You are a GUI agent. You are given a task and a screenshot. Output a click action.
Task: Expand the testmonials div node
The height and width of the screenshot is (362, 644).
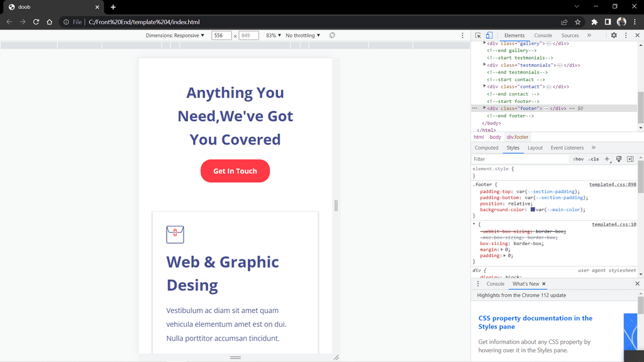[485, 65]
